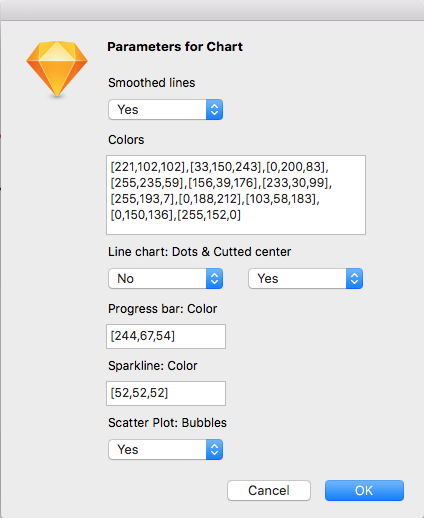Viewport: 424px width, 518px height.
Task: Click the Sketch diamond app icon
Action: 57,69
